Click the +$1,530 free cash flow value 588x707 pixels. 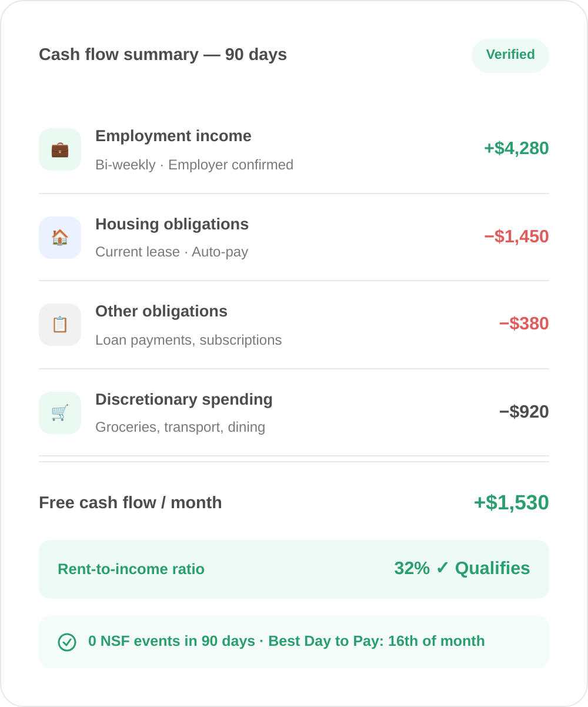pyautogui.click(x=512, y=503)
